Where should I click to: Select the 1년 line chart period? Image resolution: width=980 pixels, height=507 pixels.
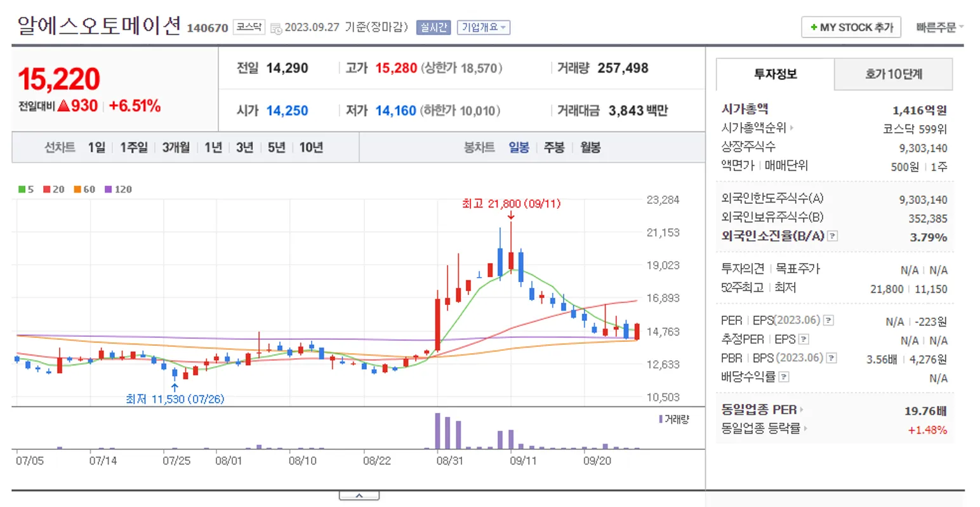tap(213, 147)
